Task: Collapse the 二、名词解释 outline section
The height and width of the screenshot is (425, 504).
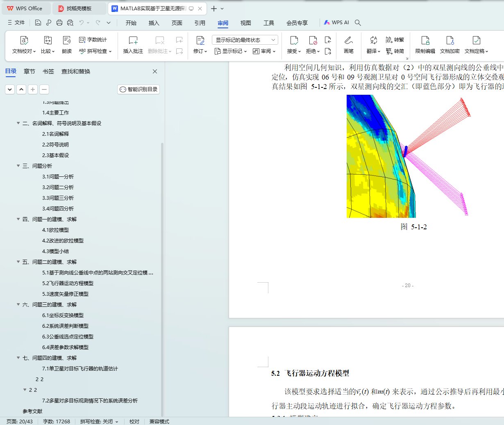Action: coord(18,123)
